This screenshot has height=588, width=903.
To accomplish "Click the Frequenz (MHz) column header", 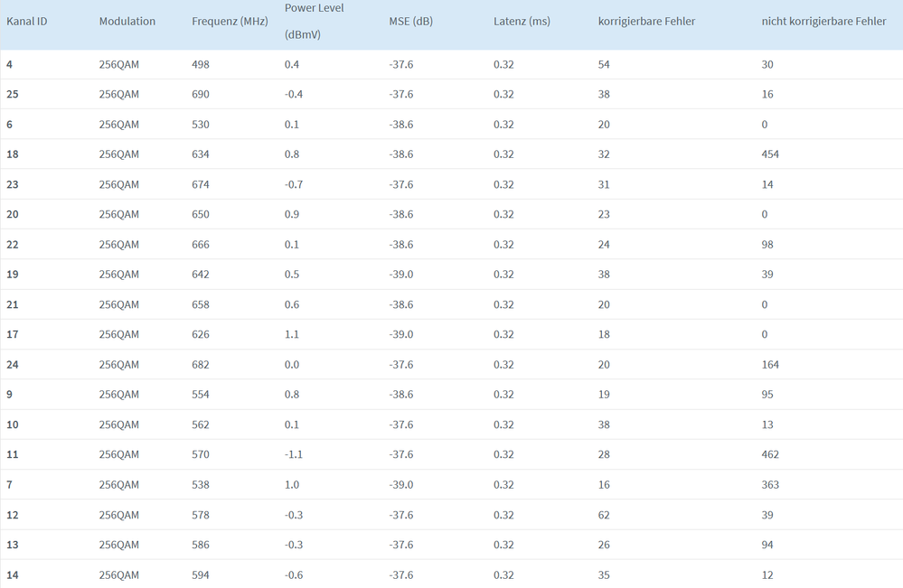I will (230, 21).
